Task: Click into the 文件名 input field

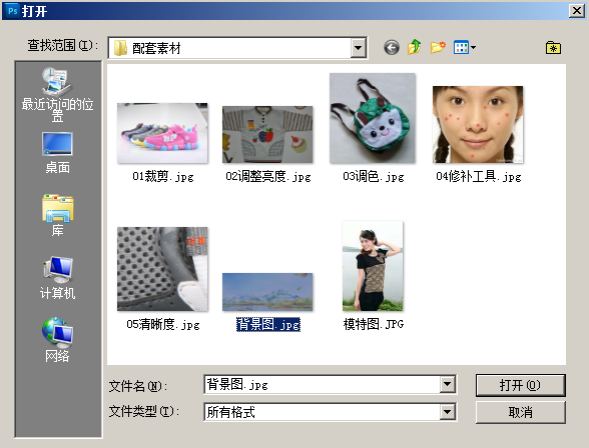Action: tap(322, 384)
